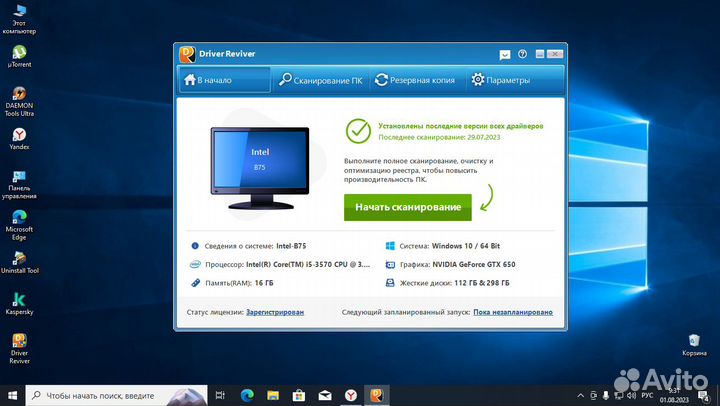Image resolution: width=720 pixels, height=406 pixels.
Task: Open Yandex Browser from the taskbar
Action: coord(351,395)
